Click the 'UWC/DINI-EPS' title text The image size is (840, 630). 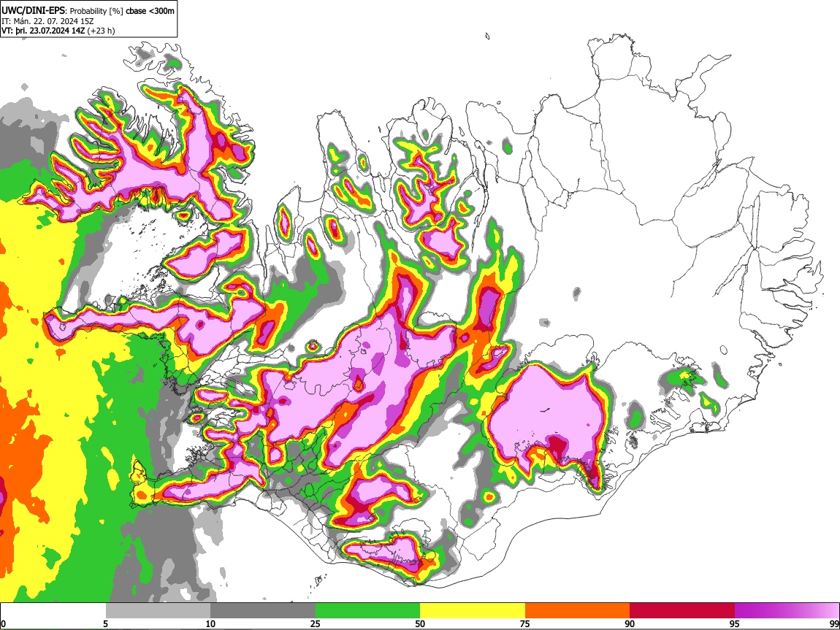33,11
